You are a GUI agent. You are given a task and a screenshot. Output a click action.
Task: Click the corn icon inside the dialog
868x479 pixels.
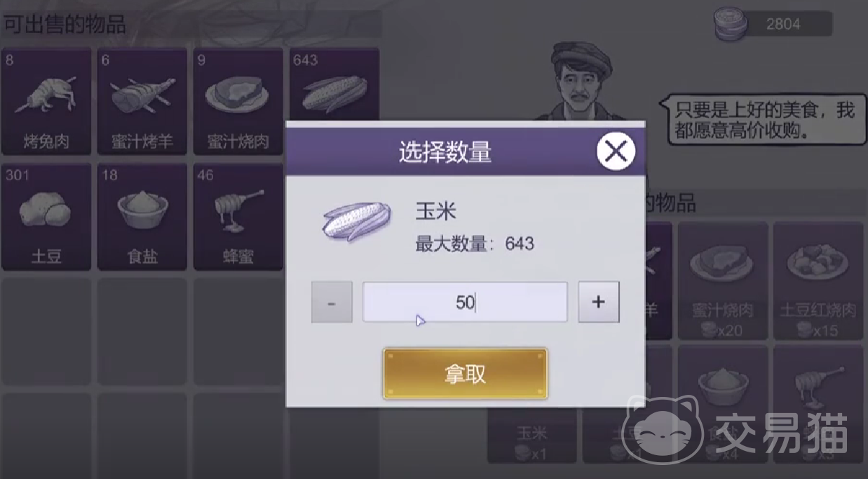[x=357, y=223]
